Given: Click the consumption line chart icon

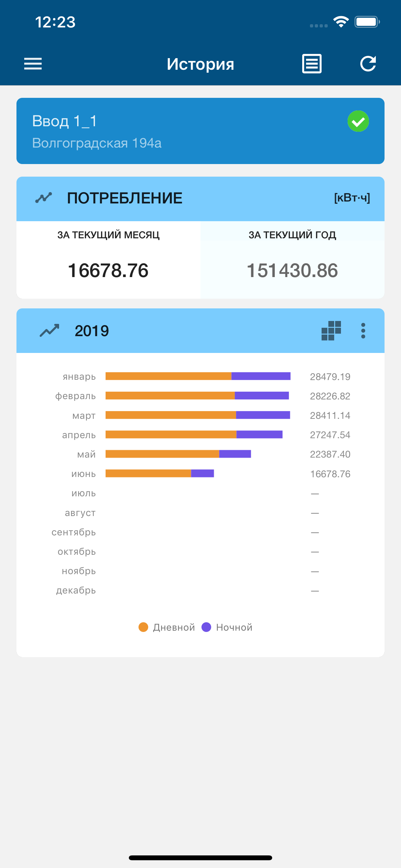Looking at the screenshot, I should pos(44,198).
